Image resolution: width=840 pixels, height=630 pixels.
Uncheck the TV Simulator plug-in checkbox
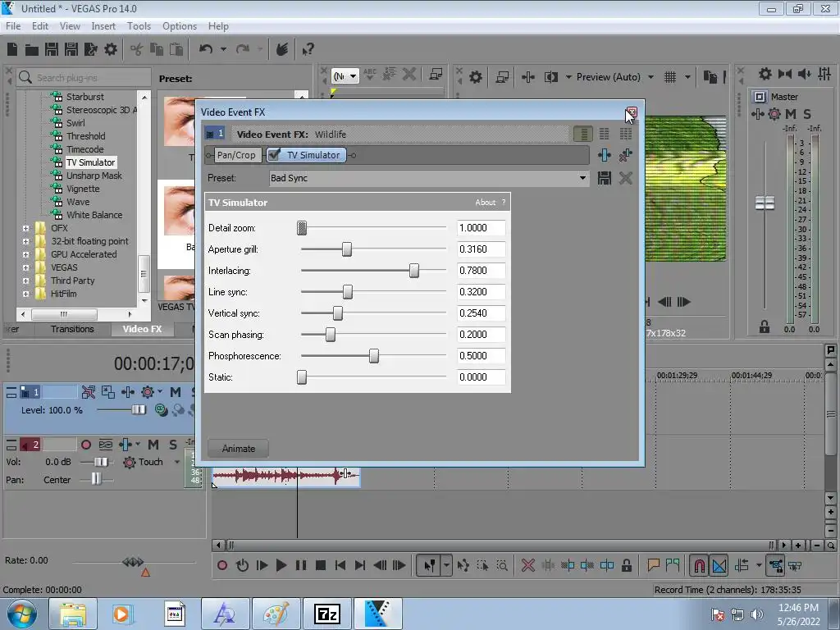(x=274, y=155)
